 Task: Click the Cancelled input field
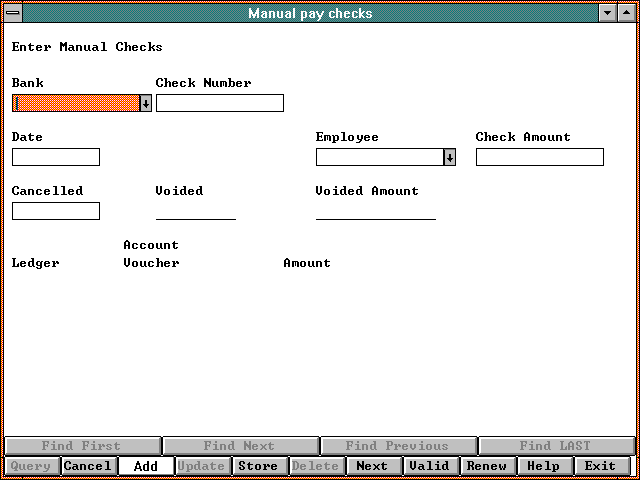coord(56,211)
